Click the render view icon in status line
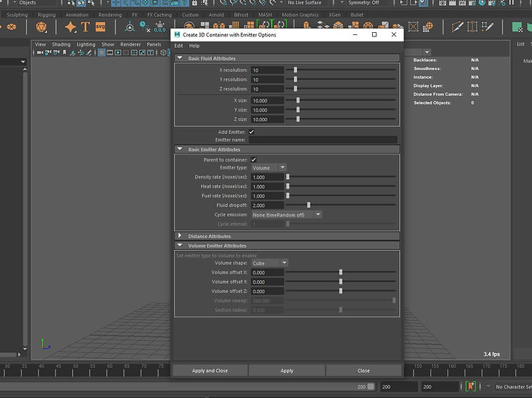 coord(443,3)
